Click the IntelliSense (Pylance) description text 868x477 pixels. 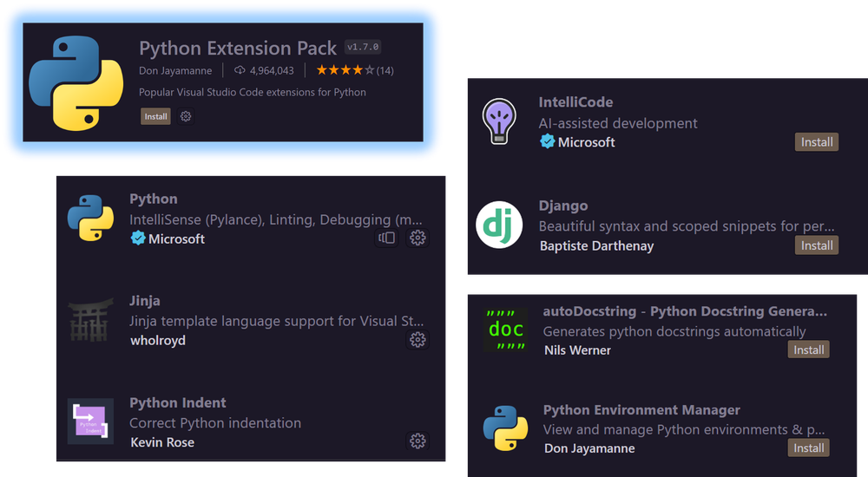click(276, 219)
